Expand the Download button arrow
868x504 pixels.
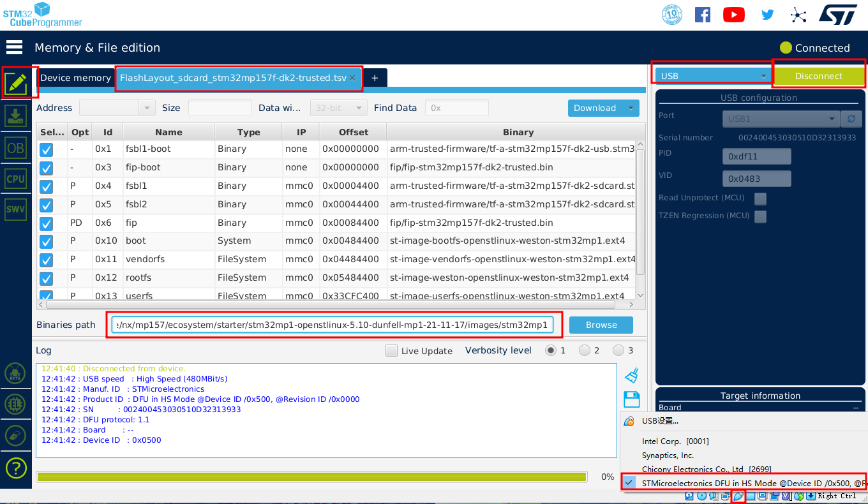(x=632, y=108)
